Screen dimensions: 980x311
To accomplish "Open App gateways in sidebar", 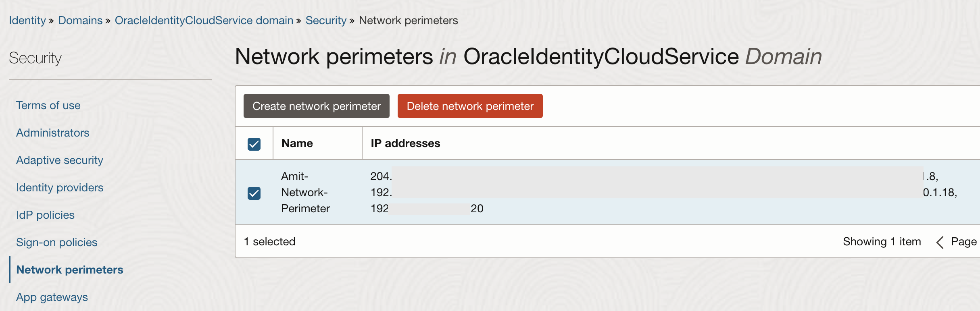I will coord(52,297).
